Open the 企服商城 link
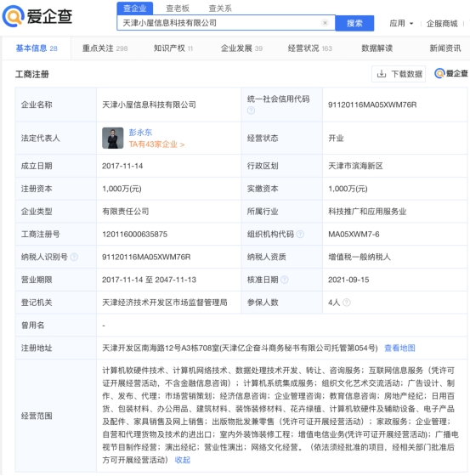Screen dimensions: 470x476 click(442, 24)
